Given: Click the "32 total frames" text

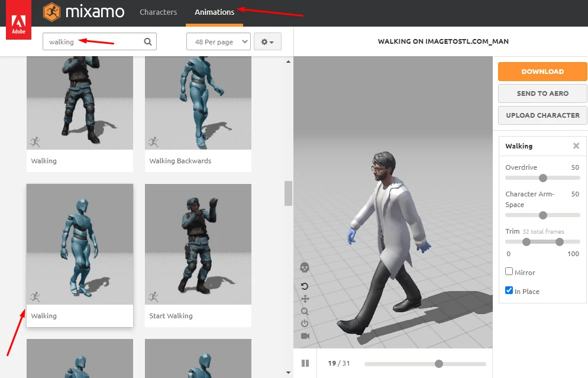Looking at the screenshot, I should point(544,232).
